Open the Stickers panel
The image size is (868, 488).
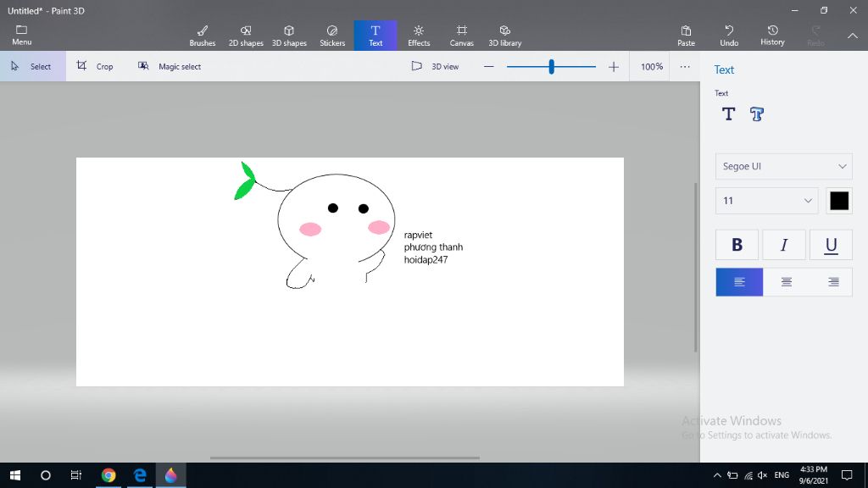332,36
